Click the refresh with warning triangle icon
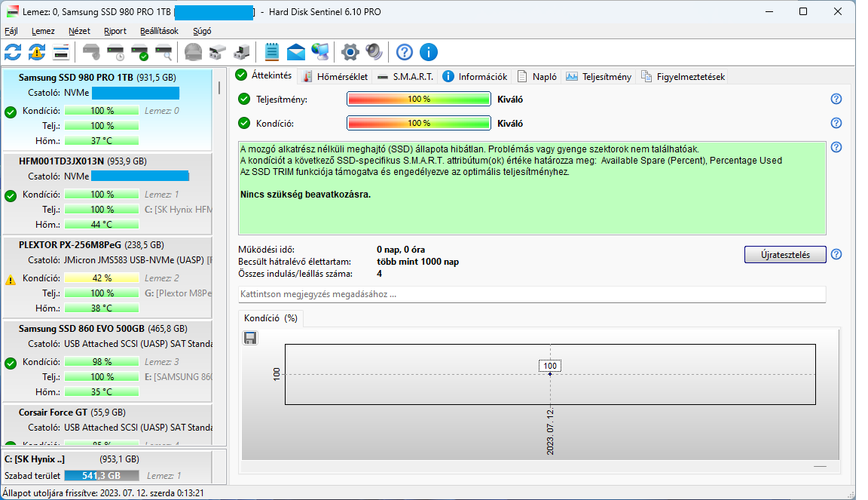868x500 pixels. tap(37, 52)
